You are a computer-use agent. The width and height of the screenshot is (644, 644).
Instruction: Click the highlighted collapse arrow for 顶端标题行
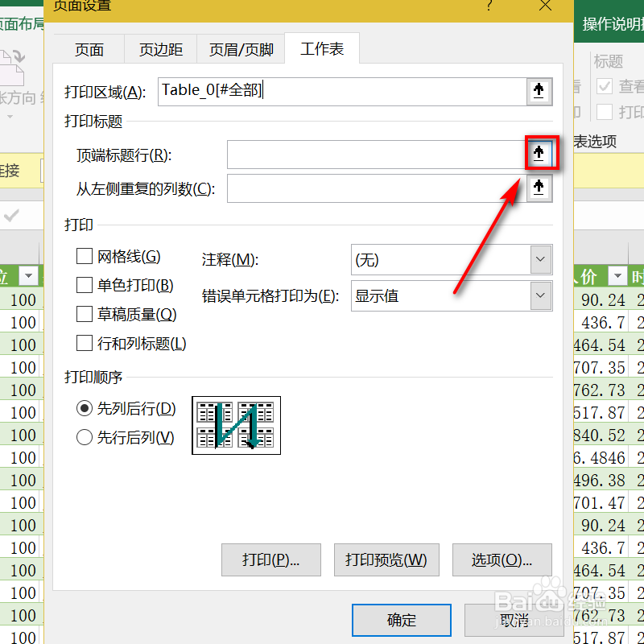point(539,152)
